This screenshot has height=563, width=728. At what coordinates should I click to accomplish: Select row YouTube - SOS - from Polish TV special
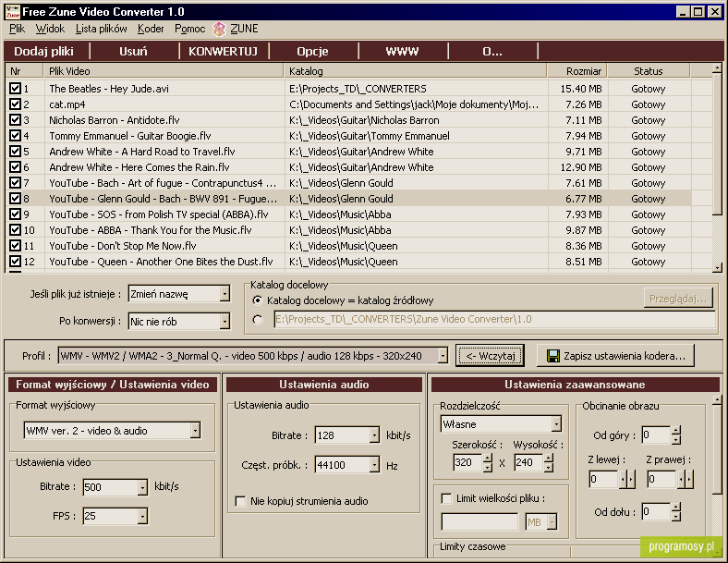pos(348,214)
